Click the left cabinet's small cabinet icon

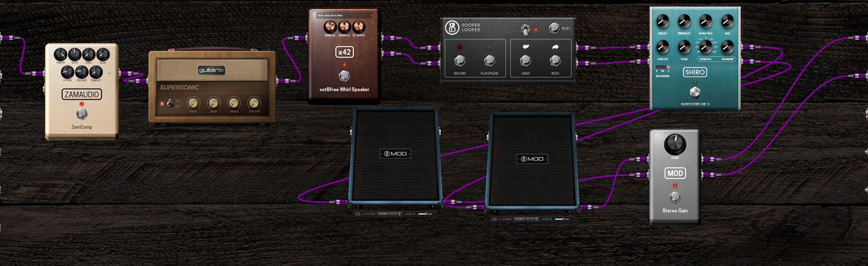coord(358,214)
